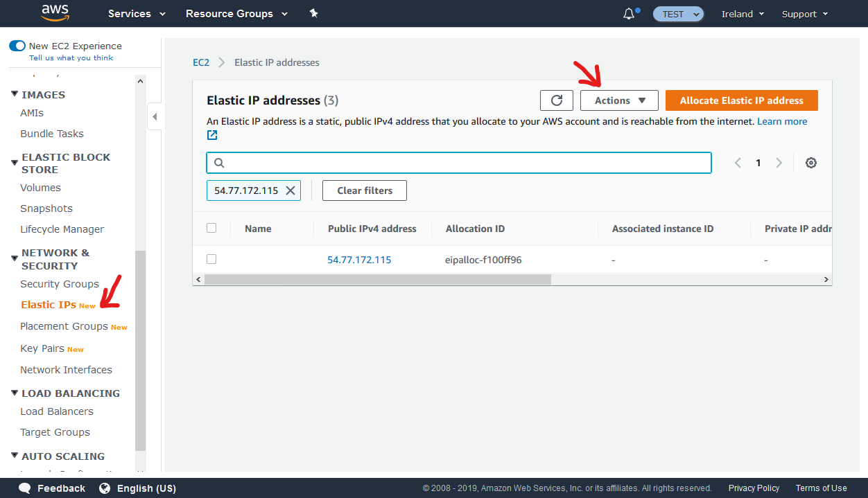Image resolution: width=868 pixels, height=498 pixels.
Task: Open Lifecycle Manager in the sidebar
Action: (x=62, y=229)
